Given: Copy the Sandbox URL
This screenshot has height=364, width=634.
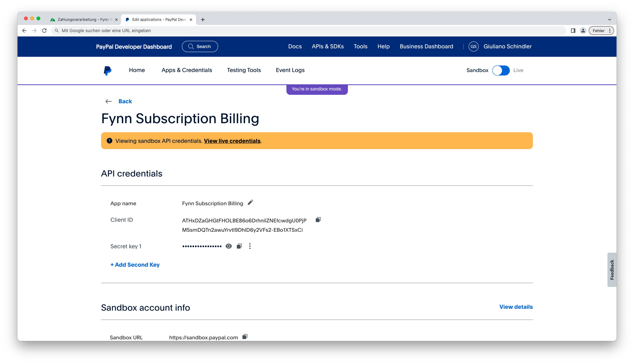Looking at the screenshot, I should 245,337.
